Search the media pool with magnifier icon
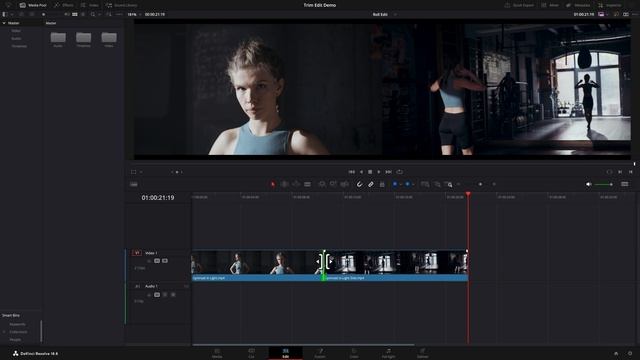 tap(93, 14)
